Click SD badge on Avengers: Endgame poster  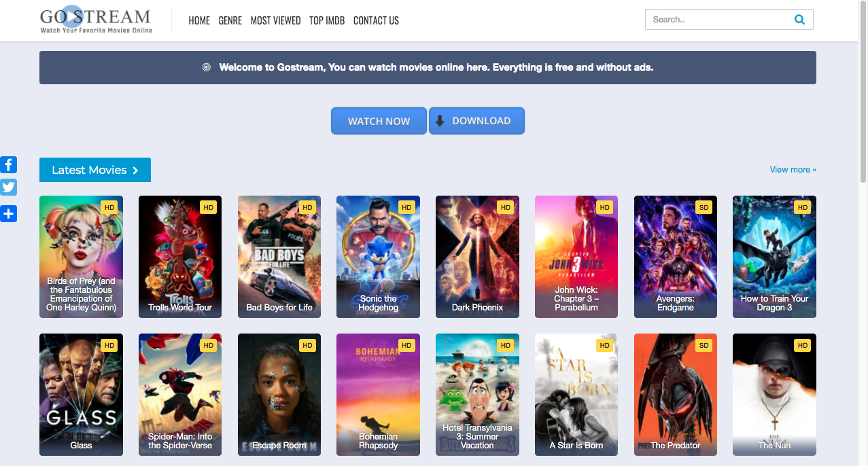point(704,207)
